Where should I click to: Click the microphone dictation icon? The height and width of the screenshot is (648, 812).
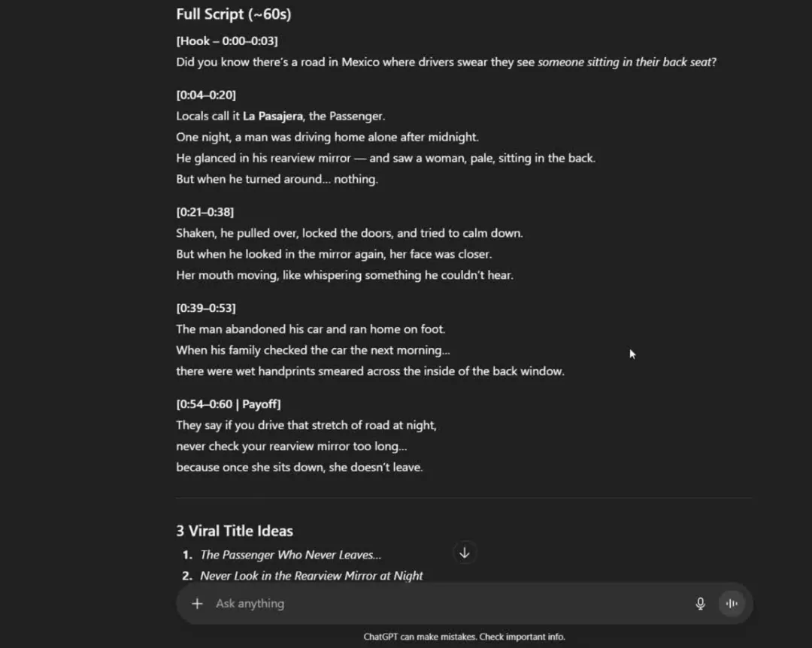point(700,604)
